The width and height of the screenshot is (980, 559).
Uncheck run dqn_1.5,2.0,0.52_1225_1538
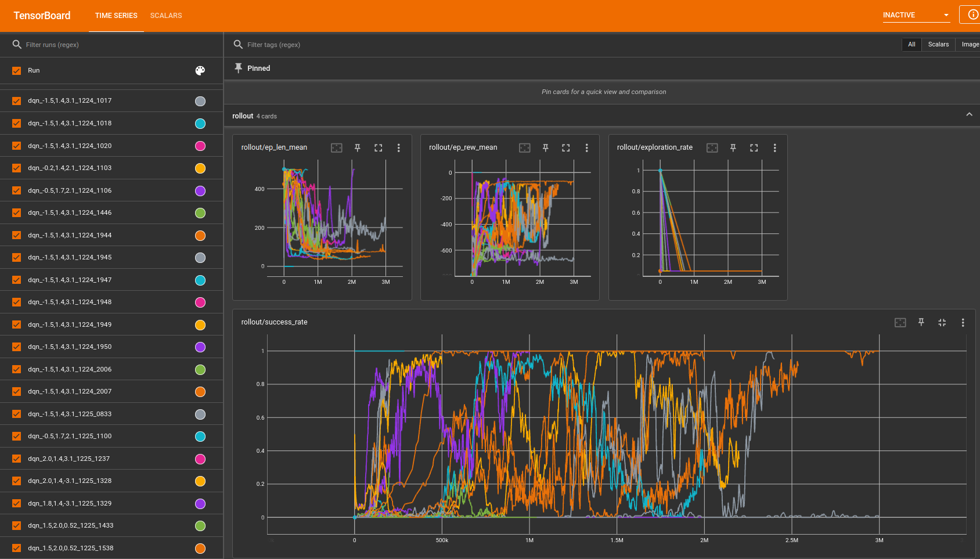[x=17, y=549]
